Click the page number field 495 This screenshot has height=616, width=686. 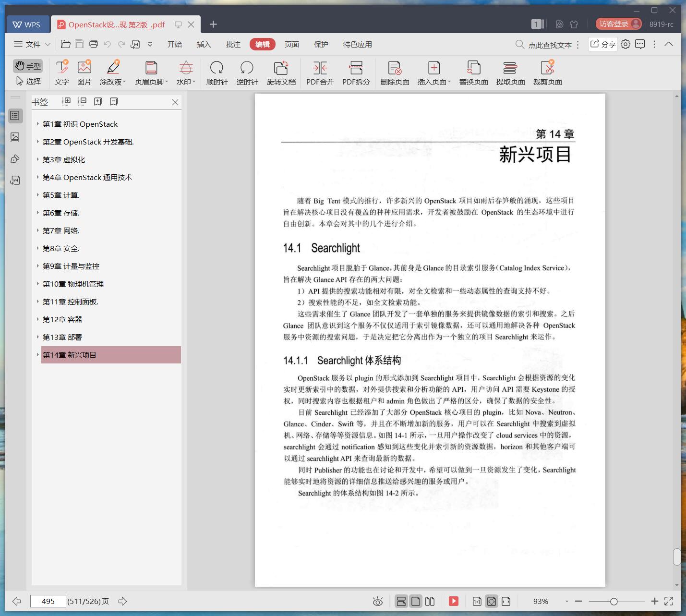(48, 601)
